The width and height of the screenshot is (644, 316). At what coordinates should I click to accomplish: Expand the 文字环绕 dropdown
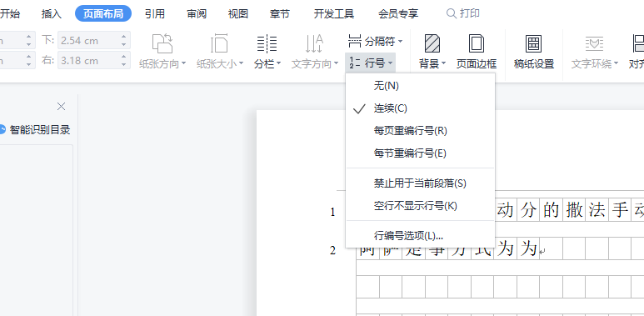click(616, 63)
